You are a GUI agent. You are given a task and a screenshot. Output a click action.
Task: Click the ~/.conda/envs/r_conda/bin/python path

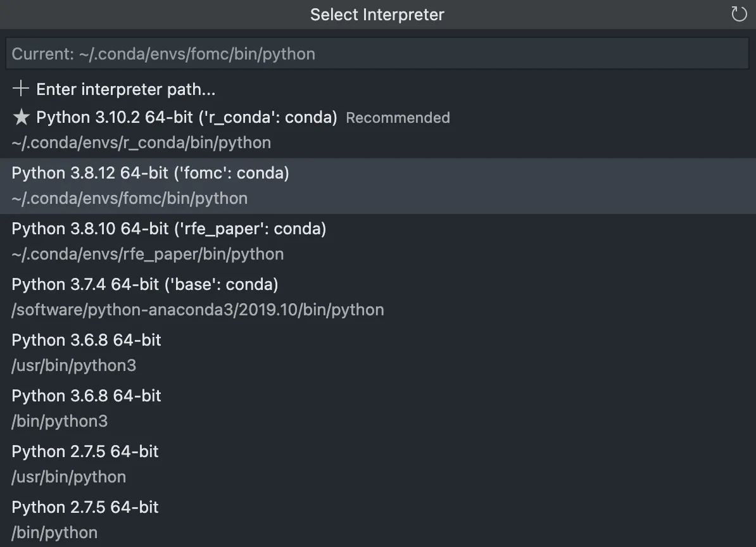(141, 142)
